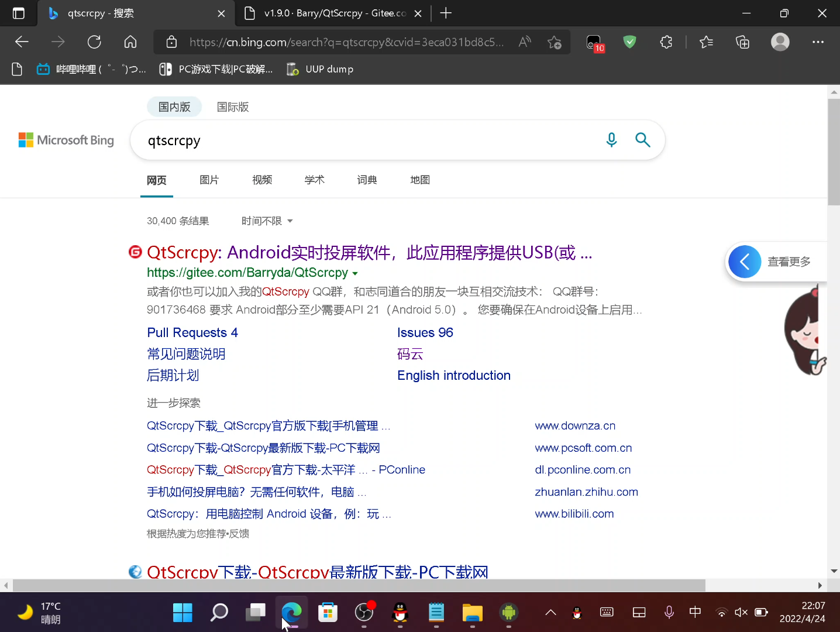The image size is (840, 632).
Task: Select the 地图 search tab
Action: coord(420,180)
